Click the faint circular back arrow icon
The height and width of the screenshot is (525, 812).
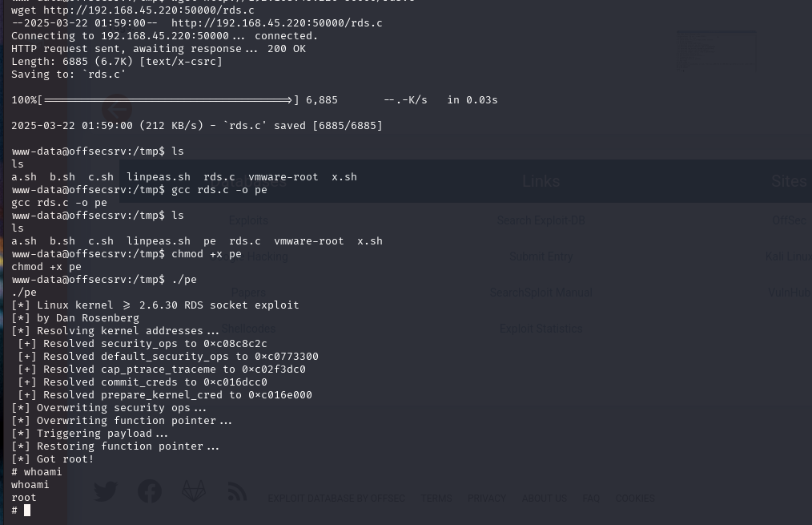[x=117, y=109]
